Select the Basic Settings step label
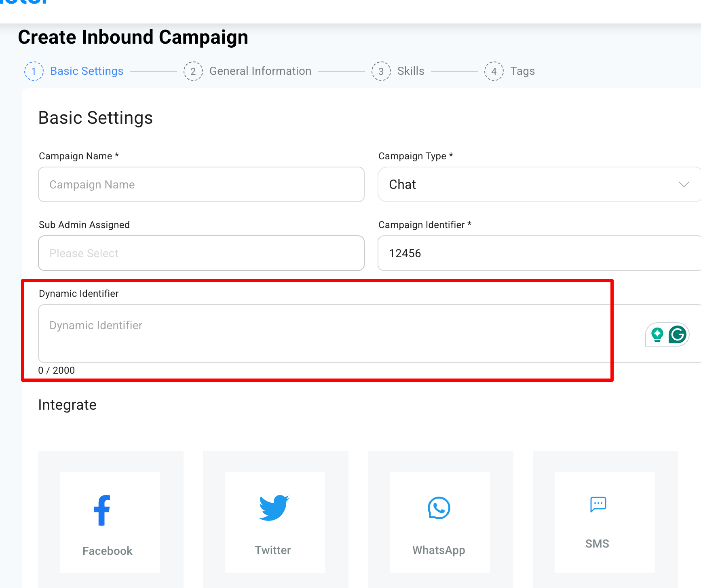The width and height of the screenshot is (701, 588). click(87, 71)
